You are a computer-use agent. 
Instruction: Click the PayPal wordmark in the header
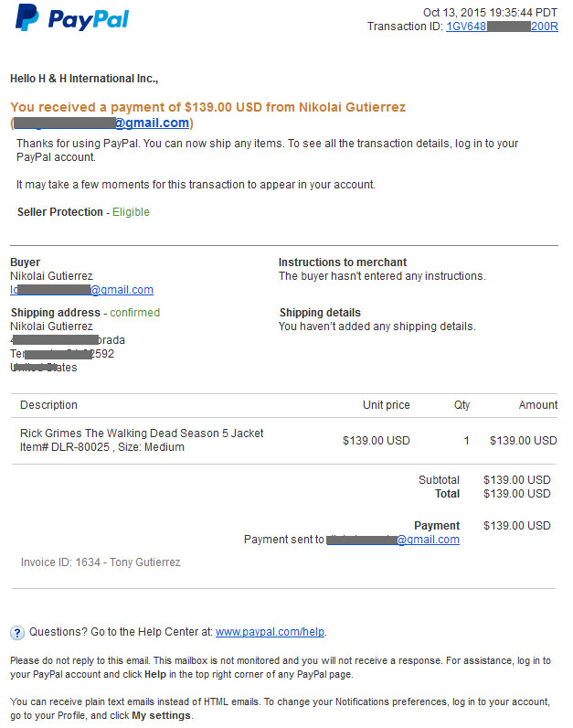(x=88, y=19)
